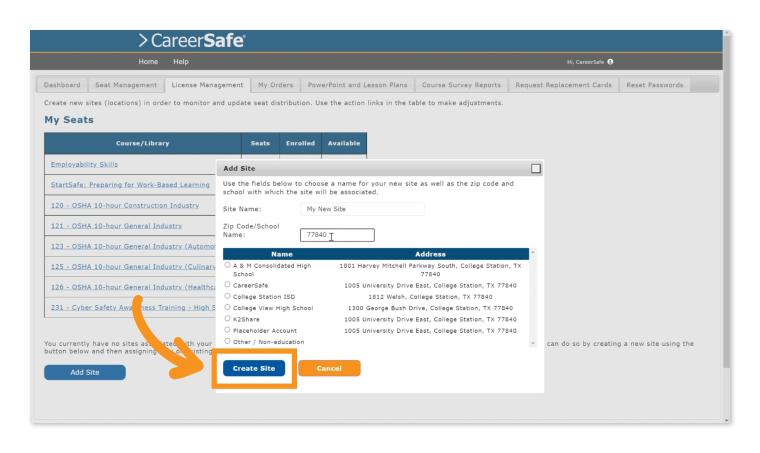Image resolution: width=760 pixels, height=453 pixels.
Task: Click the 1812 Welsh address text
Action: click(x=430, y=297)
